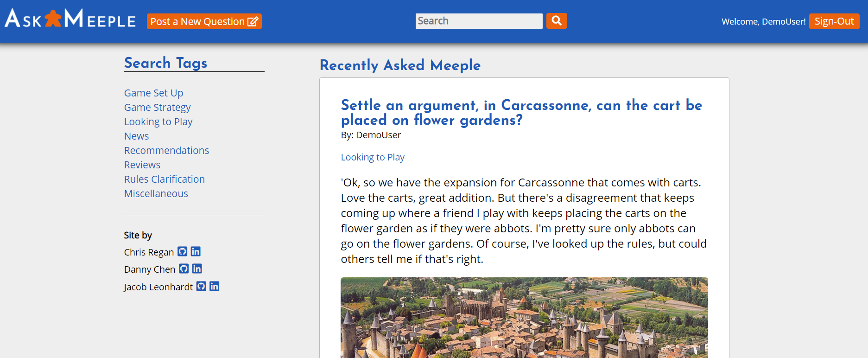The image size is (868, 358).
Task: Open the News tag
Action: [136, 136]
